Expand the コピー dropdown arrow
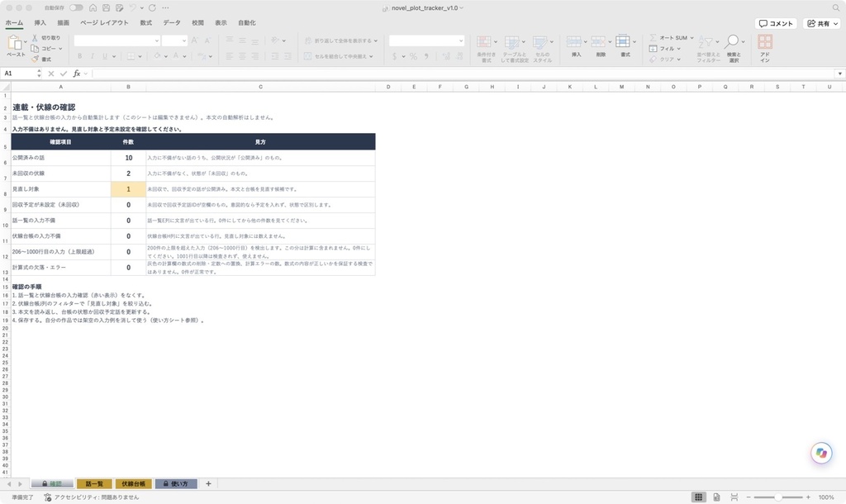This screenshot has width=846, height=504. click(60, 49)
